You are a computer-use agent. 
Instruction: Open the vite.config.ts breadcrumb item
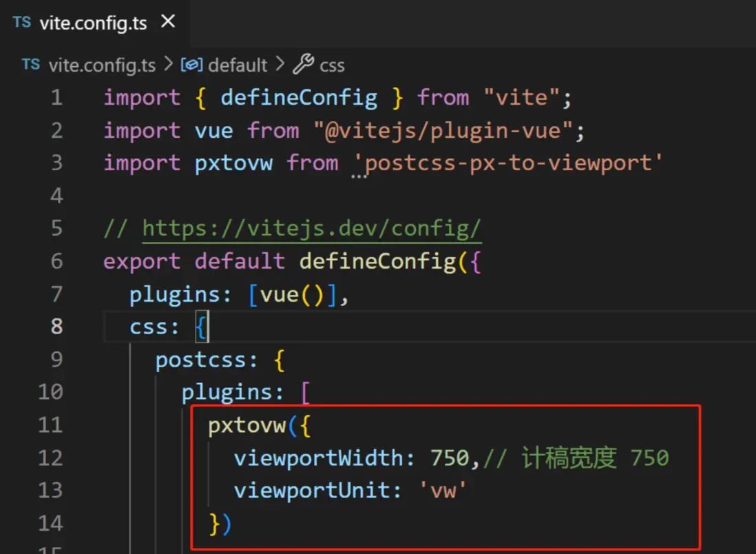[102, 65]
